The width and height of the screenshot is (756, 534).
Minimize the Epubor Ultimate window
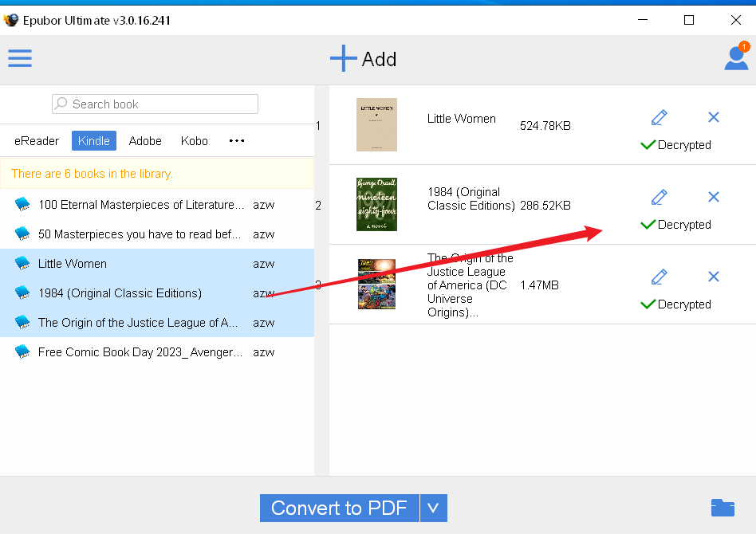tap(643, 20)
